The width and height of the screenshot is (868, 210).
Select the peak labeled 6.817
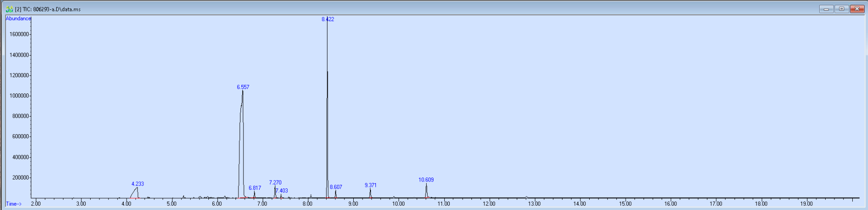click(x=255, y=188)
